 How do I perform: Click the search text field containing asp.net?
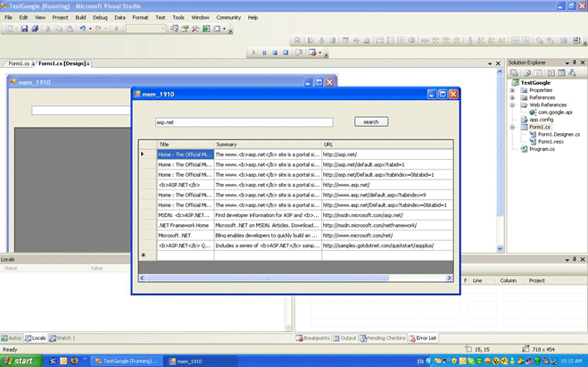tap(244, 122)
